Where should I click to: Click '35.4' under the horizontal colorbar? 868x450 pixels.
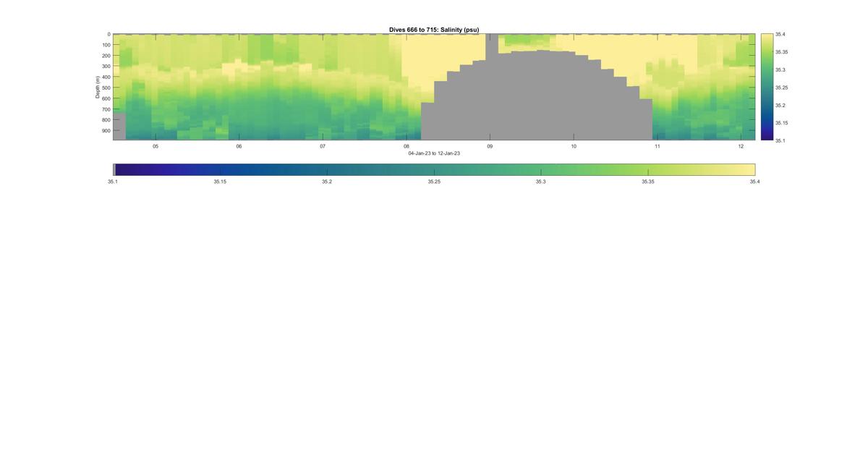pos(755,182)
